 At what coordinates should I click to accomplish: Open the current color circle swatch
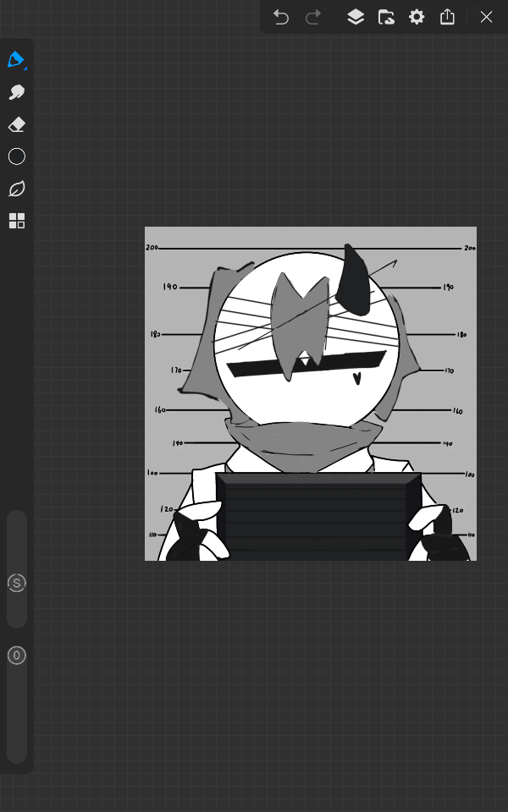[17, 156]
